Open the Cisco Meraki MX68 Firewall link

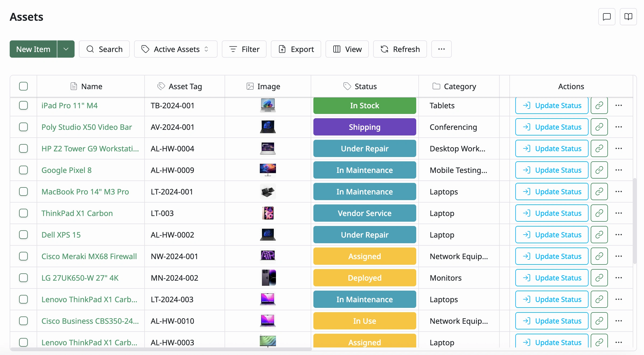coord(89,256)
